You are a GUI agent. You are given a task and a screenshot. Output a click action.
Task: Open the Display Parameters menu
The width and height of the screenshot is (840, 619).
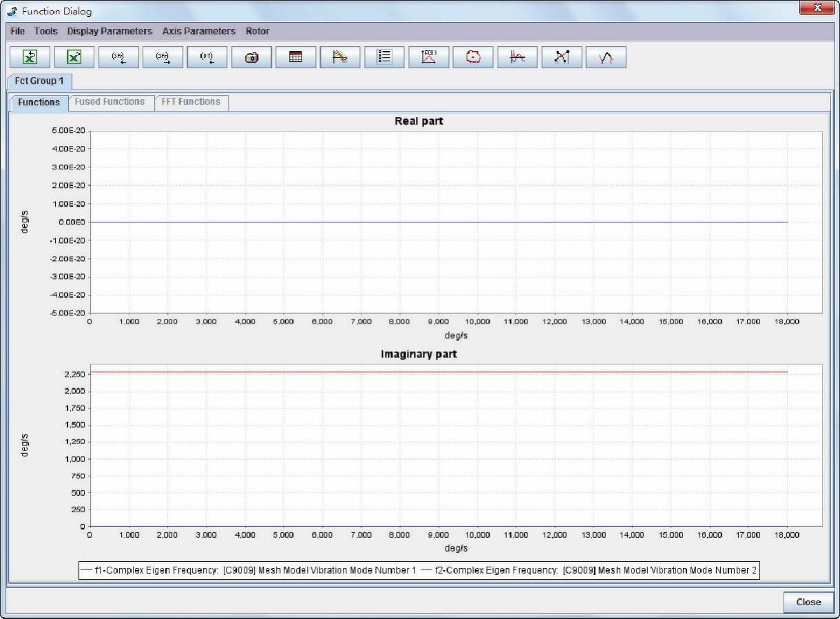tap(109, 31)
